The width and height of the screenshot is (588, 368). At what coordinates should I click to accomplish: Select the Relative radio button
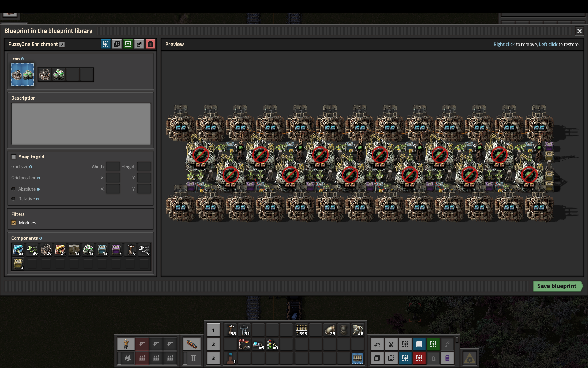[x=14, y=199]
